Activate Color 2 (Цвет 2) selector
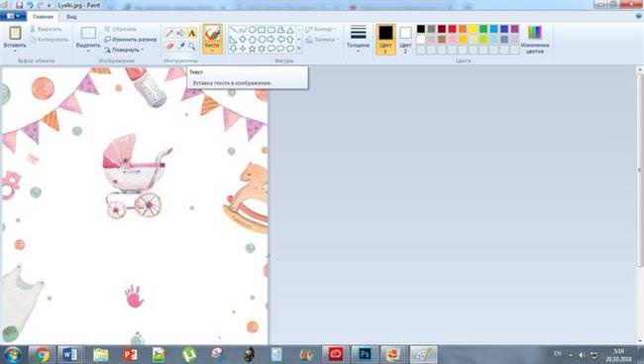644x364 pixels. pos(405,40)
